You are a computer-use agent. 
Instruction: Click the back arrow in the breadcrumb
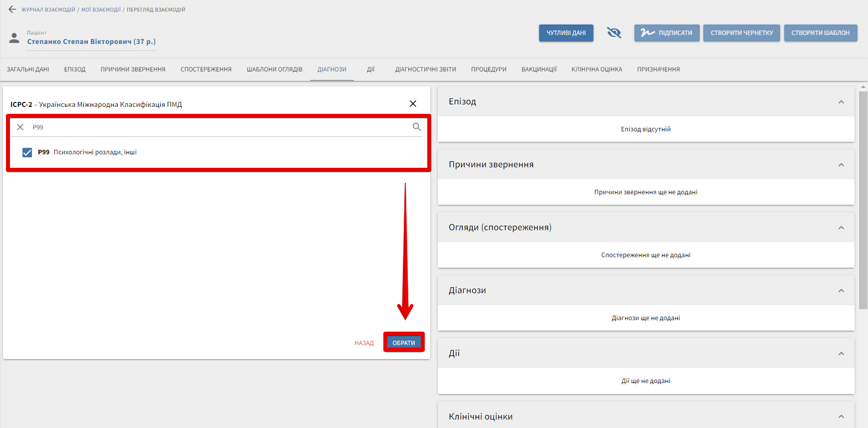12,9
